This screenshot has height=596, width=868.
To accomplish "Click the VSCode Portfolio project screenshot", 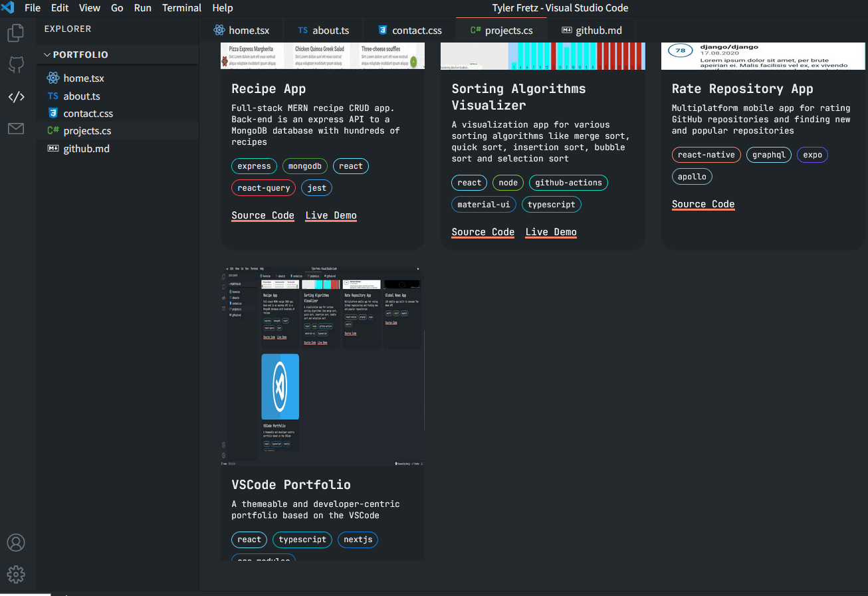I will [322, 363].
